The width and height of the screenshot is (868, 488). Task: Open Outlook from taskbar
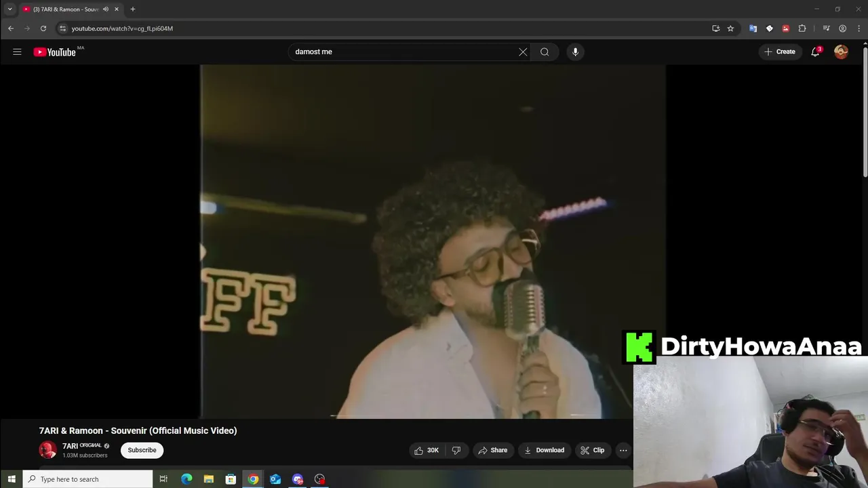pyautogui.click(x=275, y=479)
